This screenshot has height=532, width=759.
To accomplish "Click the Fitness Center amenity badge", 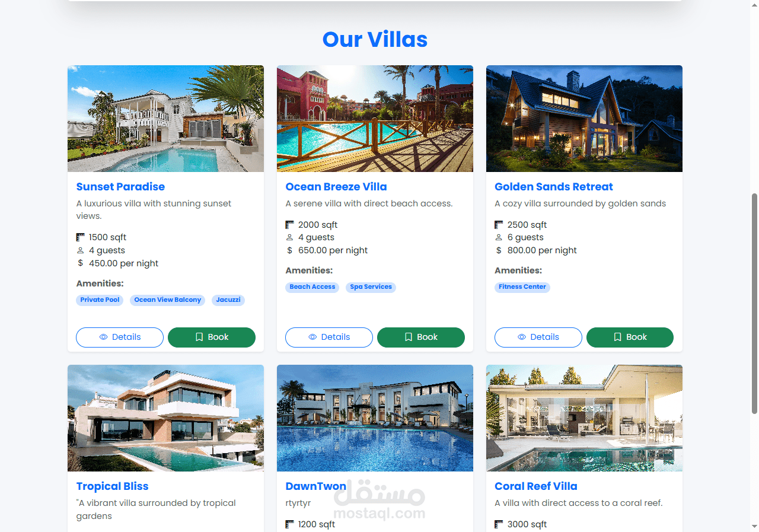I will tap(522, 287).
